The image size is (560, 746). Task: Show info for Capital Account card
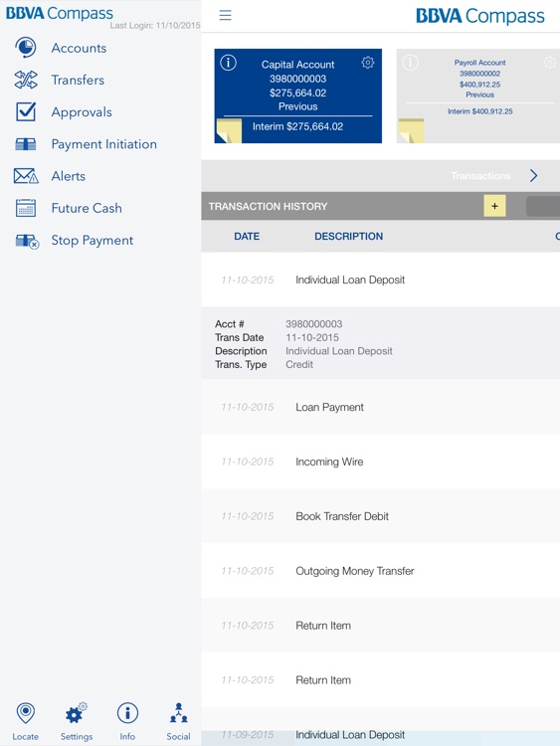click(x=229, y=63)
